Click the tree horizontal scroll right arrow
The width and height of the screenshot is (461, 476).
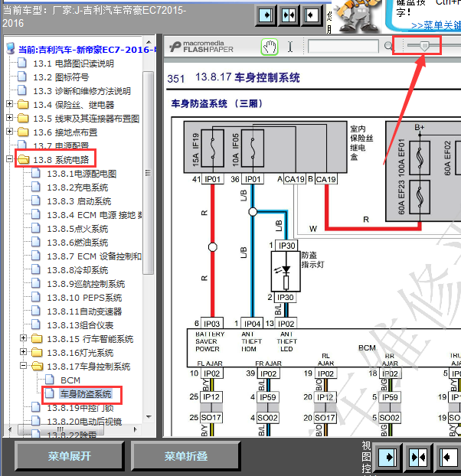136,429
